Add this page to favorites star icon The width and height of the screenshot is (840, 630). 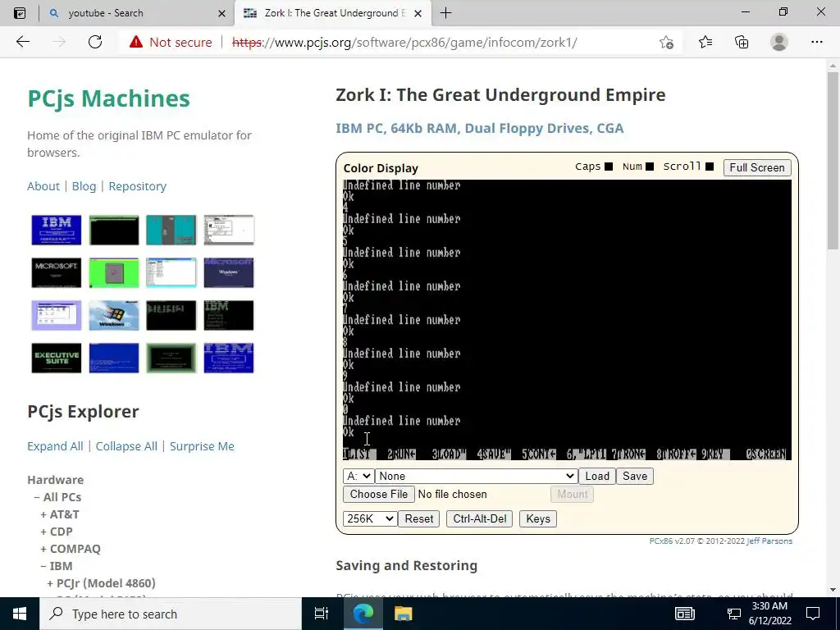666,43
